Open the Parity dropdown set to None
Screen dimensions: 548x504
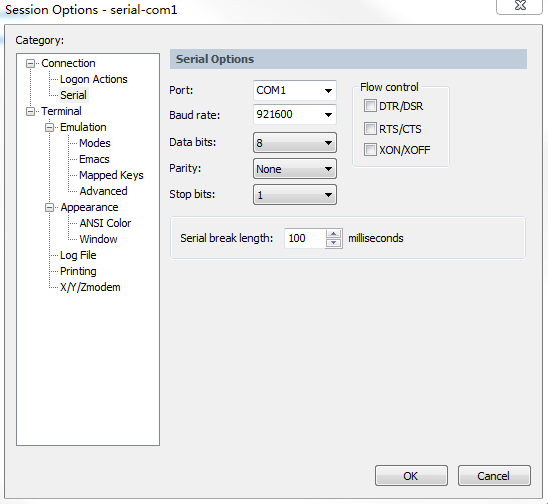click(x=295, y=169)
